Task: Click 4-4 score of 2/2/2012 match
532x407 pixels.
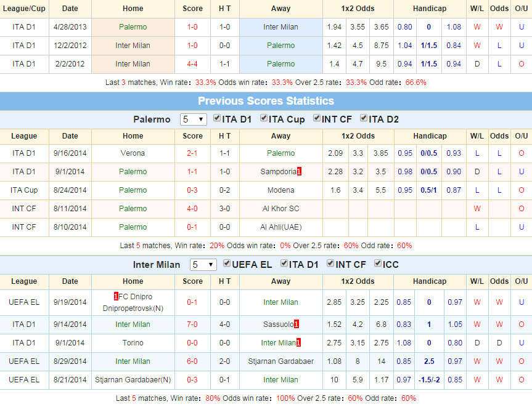Action: [192, 64]
